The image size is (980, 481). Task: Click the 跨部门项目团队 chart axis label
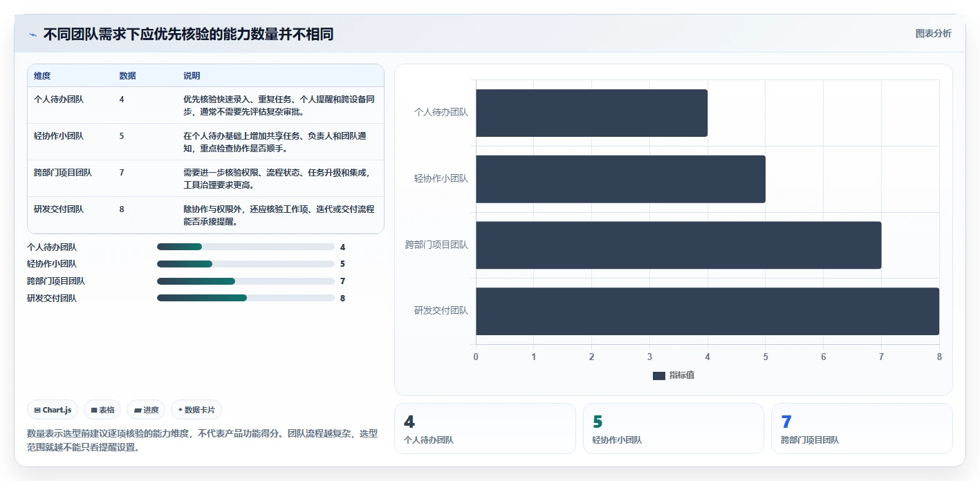point(437,245)
